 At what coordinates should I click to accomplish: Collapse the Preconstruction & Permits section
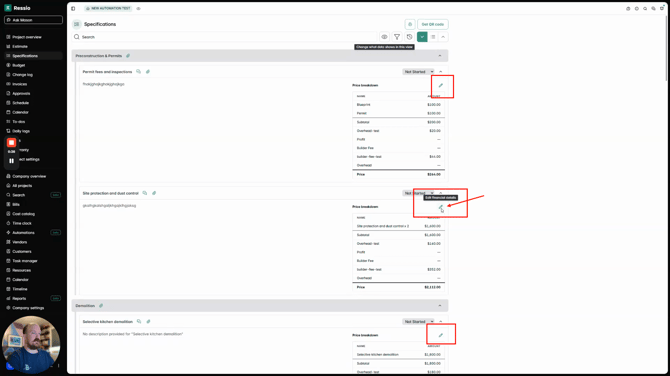tap(440, 56)
